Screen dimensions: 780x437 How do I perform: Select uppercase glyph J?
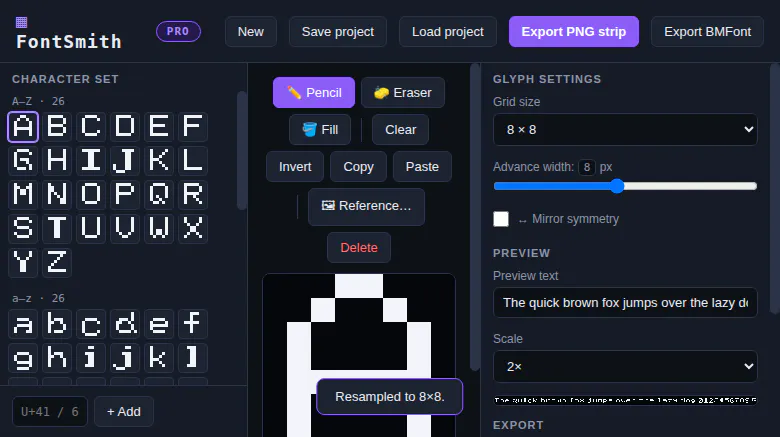tap(124, 160)
